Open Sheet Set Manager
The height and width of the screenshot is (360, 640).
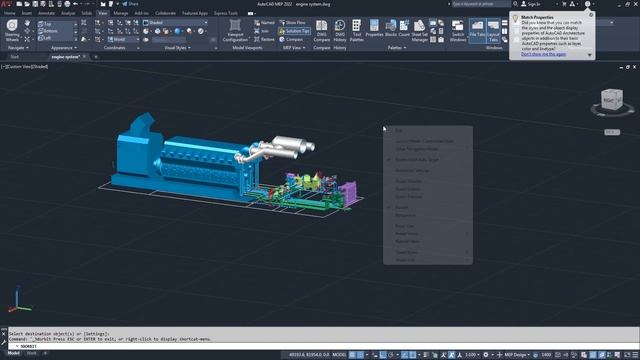click(419, 31)
